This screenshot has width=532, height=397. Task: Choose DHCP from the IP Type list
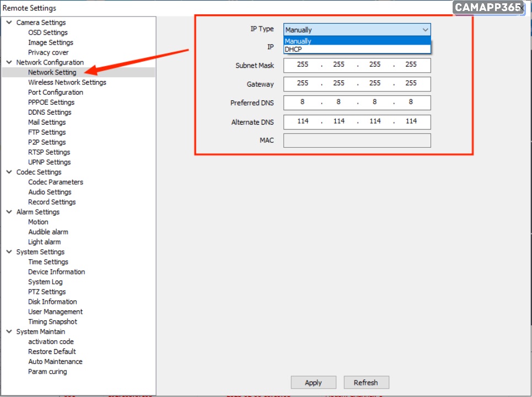point(293,49)
